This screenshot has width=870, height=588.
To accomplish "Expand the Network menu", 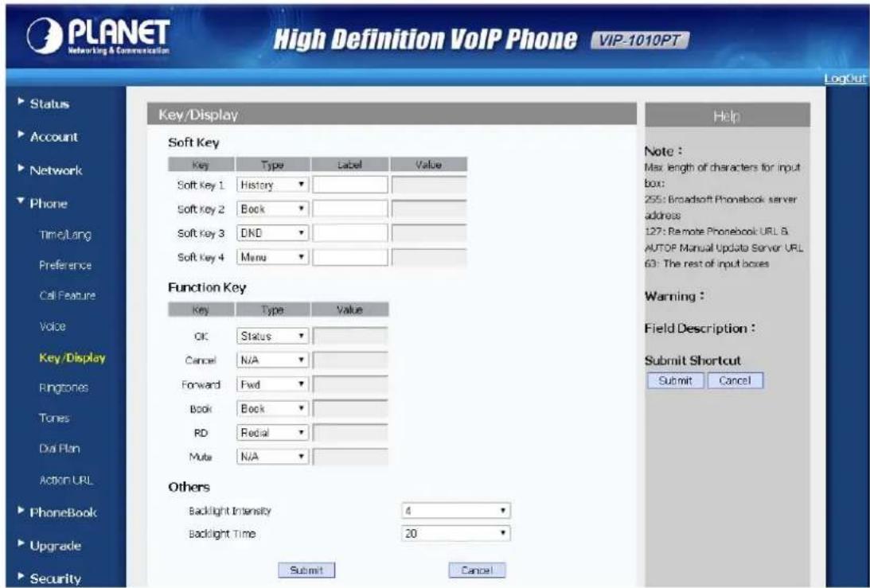I will [x=56, y=170].
